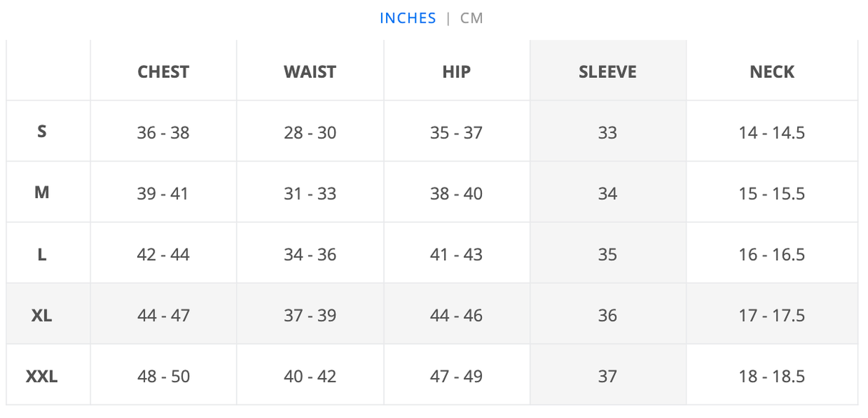Click chest measurement 36 - 38 cell

pyautogui.click(x=163, y=132)
